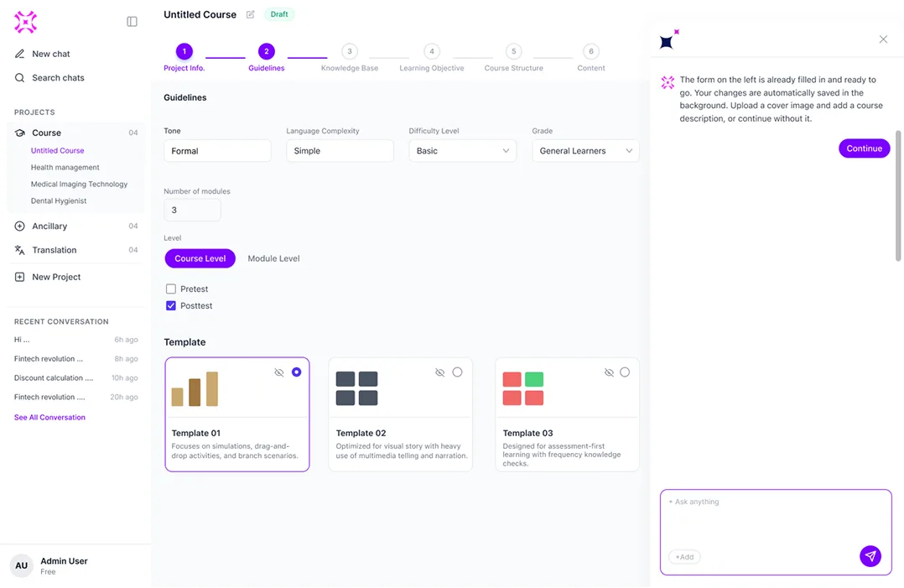Open the Medical Imaging Technology course

(79, 184)
